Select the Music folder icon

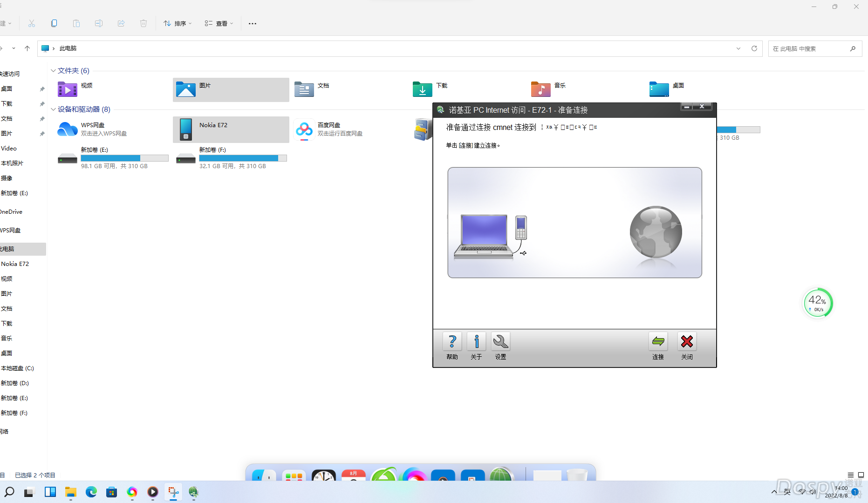click(x=541, y=89)
